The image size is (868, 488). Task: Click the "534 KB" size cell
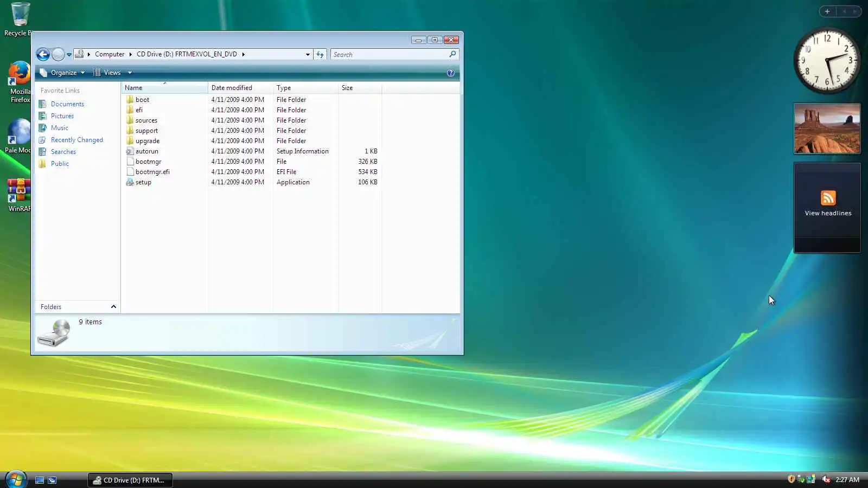(x=367, y=172)
